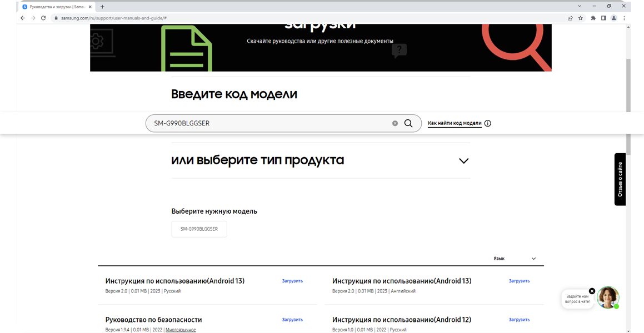Viewport: 644px width, 333px height.
Task: Click the 'Задайте нам вопрос в чате!' bubble
Action: (578, 299)
